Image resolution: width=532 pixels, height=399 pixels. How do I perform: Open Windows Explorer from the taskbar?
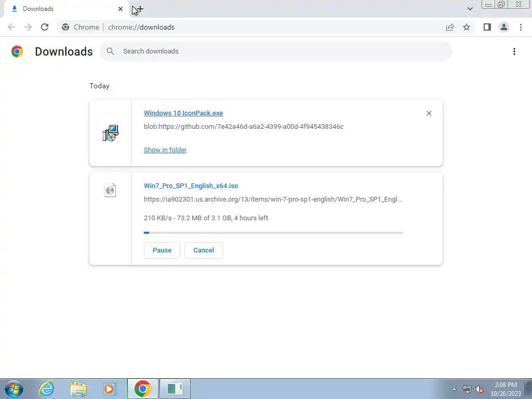78,389
